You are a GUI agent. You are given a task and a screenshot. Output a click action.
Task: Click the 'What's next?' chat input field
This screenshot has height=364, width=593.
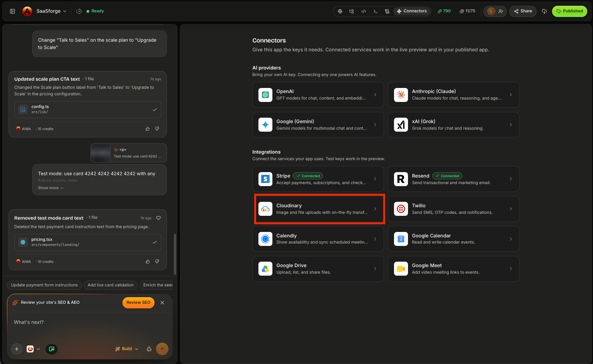coord(90,322)
